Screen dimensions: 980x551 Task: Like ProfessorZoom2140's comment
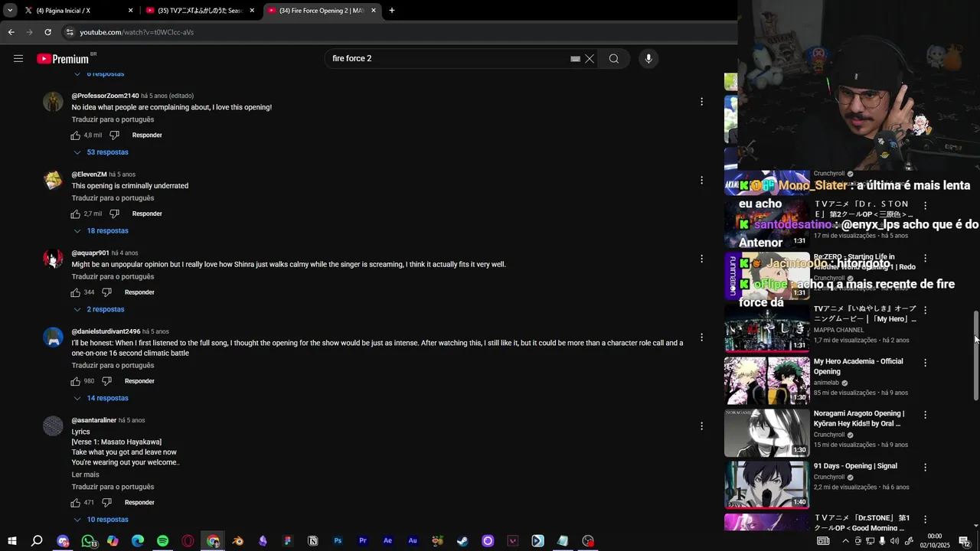[76, 135]
